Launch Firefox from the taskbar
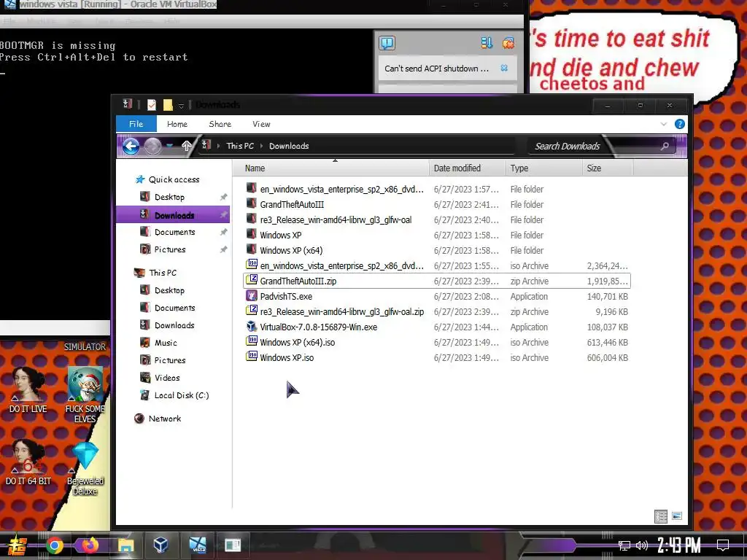The height and width of the screenshot is (560, 747). (x=90, y=545)
